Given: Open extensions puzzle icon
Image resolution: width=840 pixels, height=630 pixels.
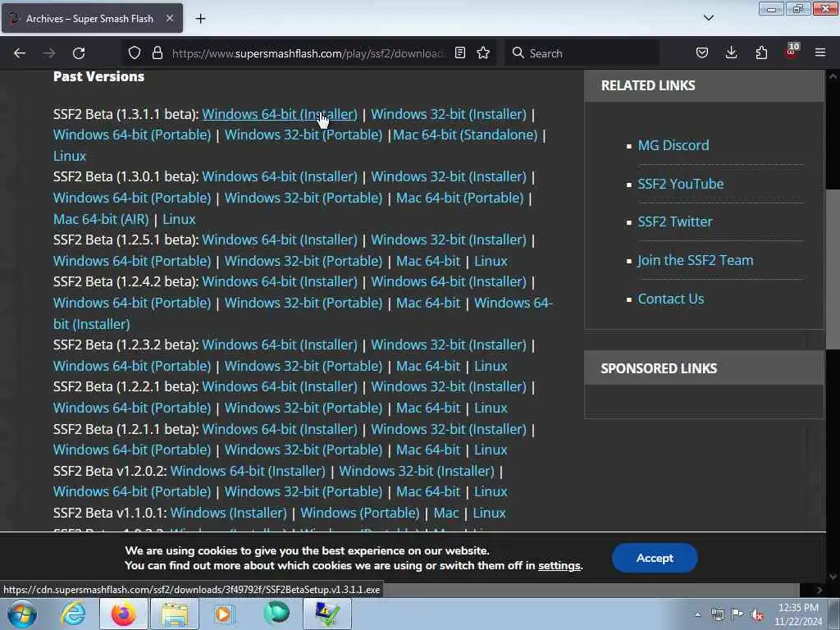Looking at the screenshot, I should (x=761, y=53).
